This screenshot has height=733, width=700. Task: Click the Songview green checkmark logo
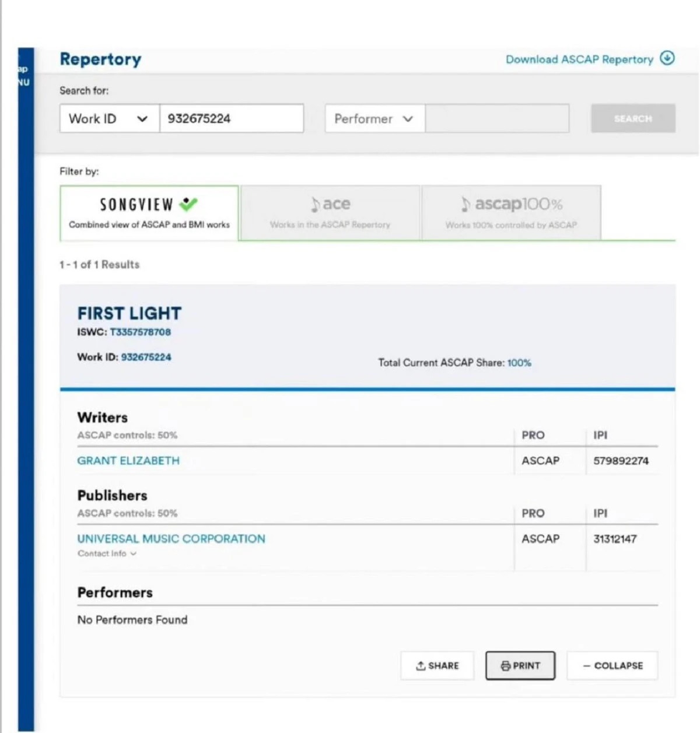[188, 204]
